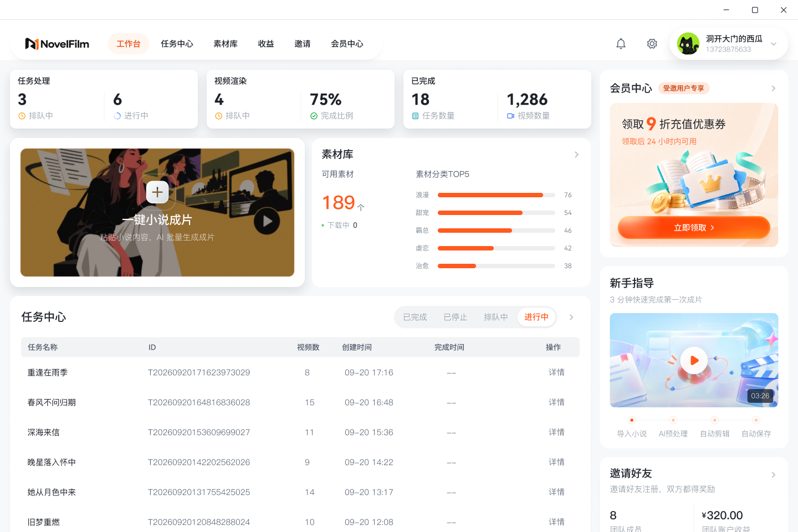
Task: Open 详情 for 深海来信
Action: pos(556,432)
